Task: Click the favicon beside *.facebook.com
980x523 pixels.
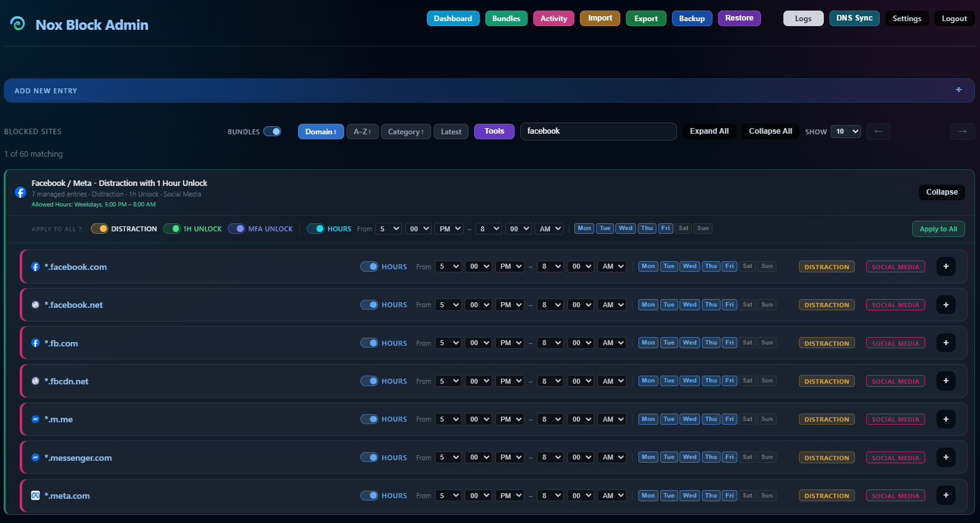Action: point(35,267)
